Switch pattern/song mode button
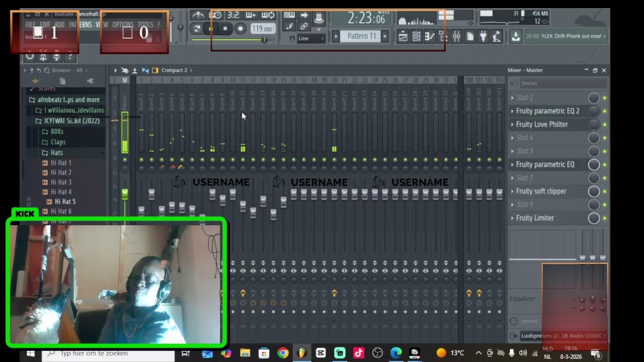644x362 pixels. [197, 29]
